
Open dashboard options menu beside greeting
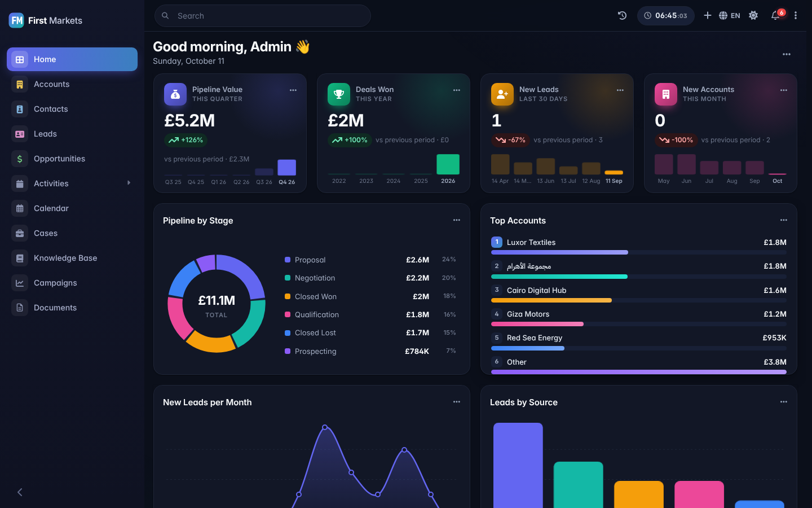point(787,54)
